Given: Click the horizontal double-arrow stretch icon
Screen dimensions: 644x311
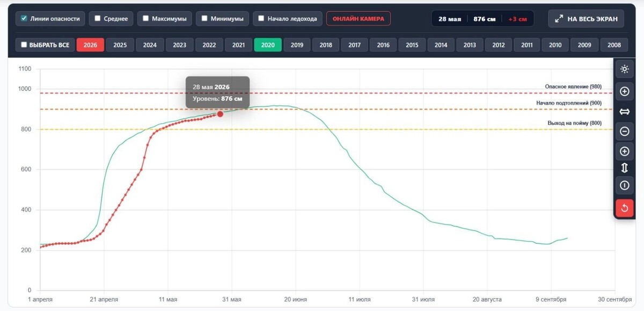Looking at the screenshot, I should pyautogui.click(x=625, y=112).
